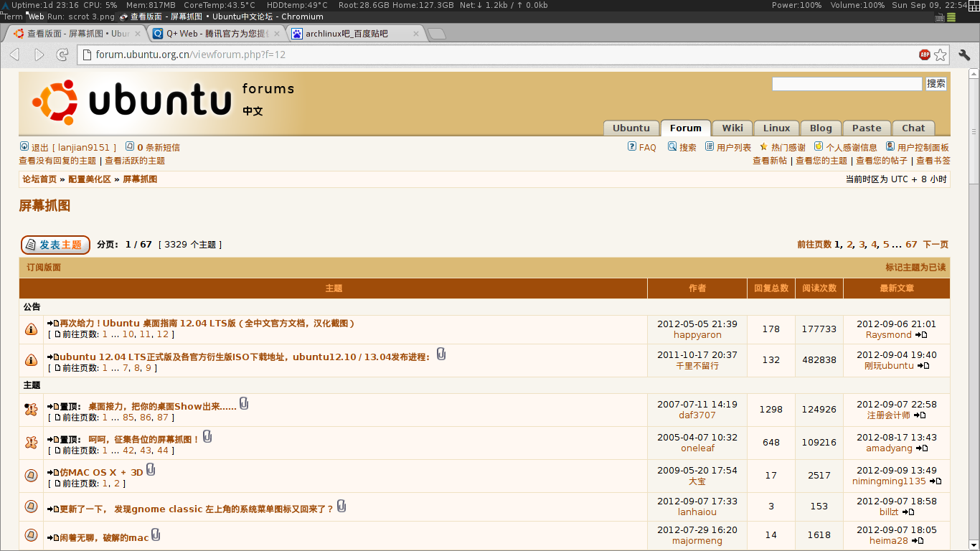
Task: Jump to last post by 注册会计师 via arrow icon
Action: tap(919, 415)
